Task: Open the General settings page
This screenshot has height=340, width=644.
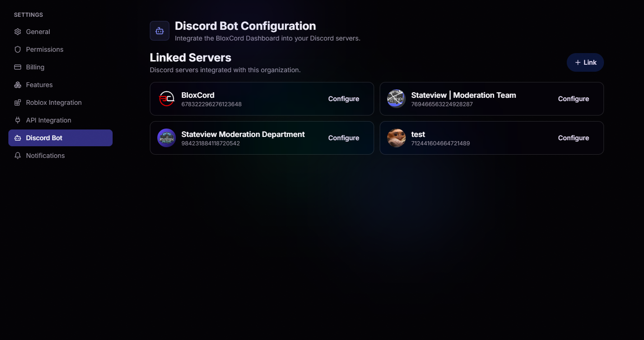Action: click(x=60, y=32)
